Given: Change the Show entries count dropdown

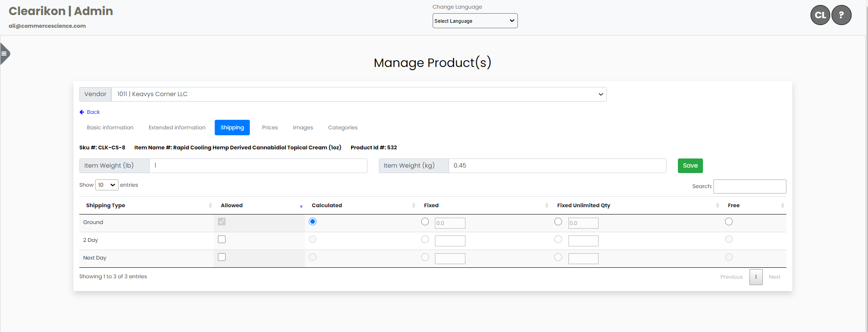Looking at the screenshot, I should click(x=107, y=185).
